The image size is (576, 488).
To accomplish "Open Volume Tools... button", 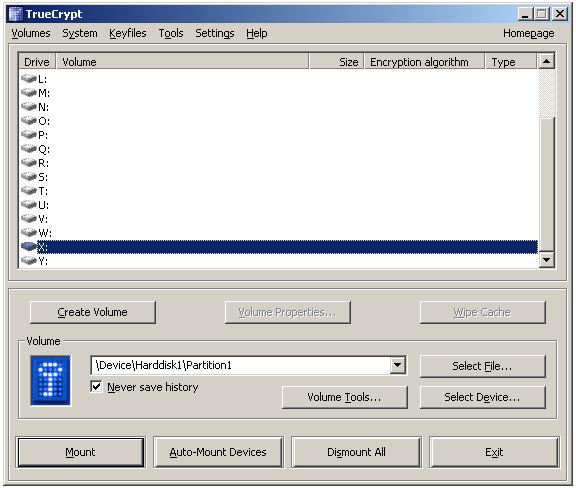I will [345, 397].
